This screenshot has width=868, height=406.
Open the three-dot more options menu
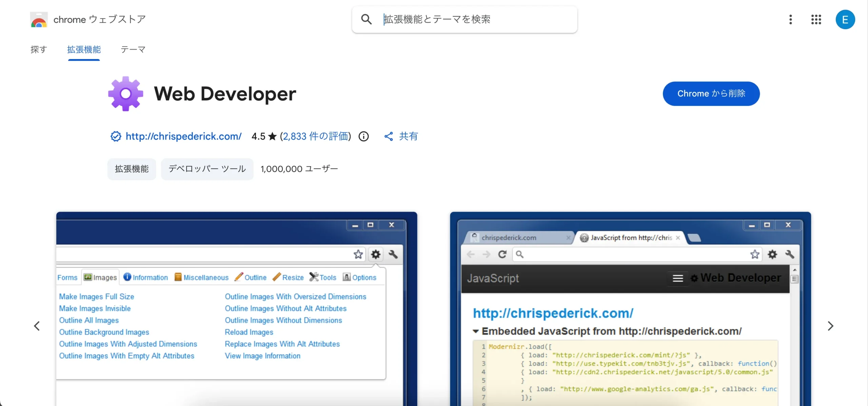click(x=790, y=19)
